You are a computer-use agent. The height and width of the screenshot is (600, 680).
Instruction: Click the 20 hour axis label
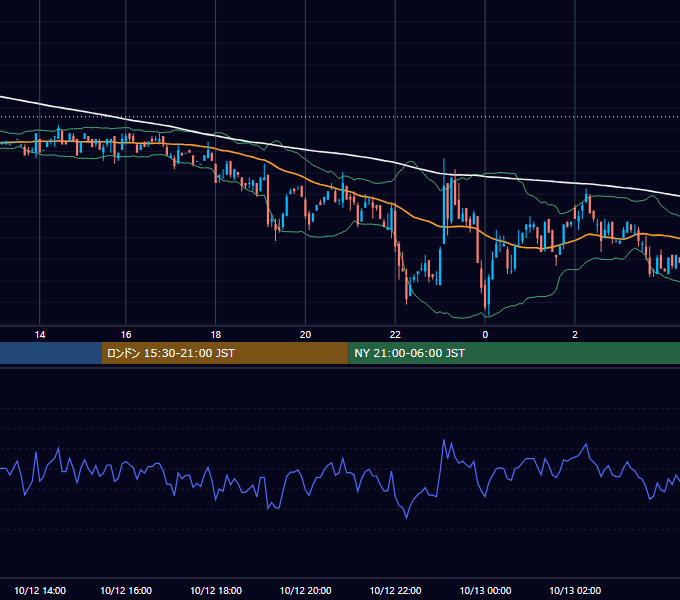point(305,335)
